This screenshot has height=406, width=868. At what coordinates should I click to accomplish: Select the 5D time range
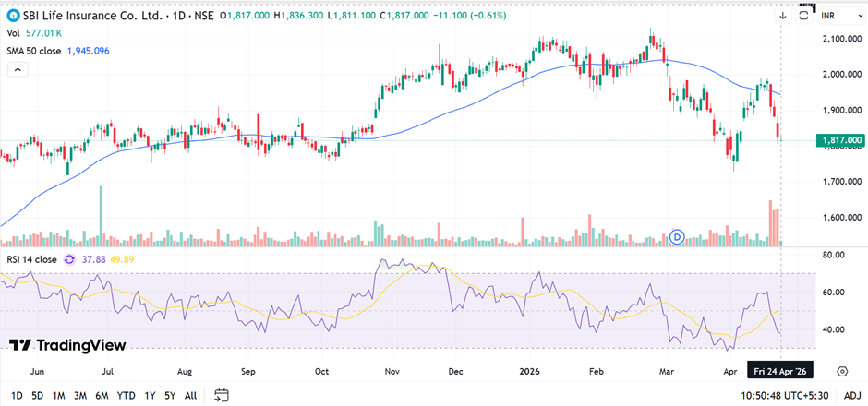click(x=37, y=395)
